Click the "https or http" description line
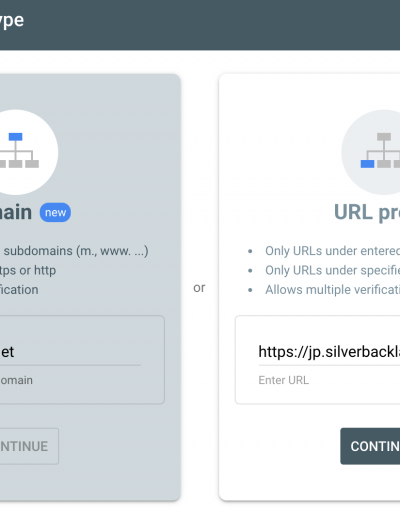This screenshot has width=400, height=516. [28, 270]
